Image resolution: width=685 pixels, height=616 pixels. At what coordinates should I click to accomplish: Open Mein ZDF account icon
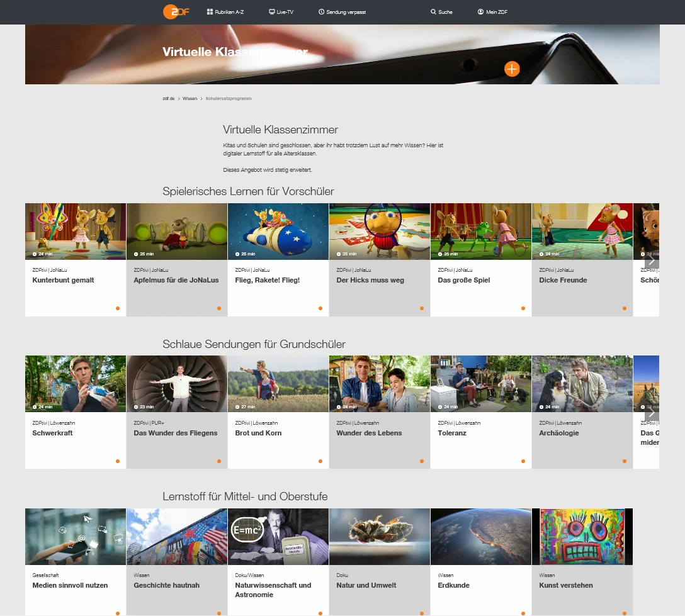tap(480, 12)
